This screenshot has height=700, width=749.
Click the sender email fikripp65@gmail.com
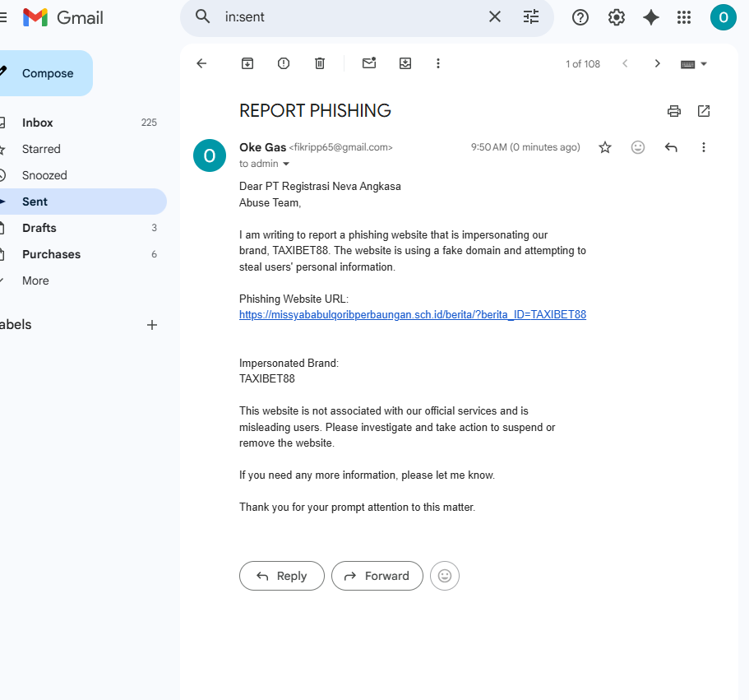[340, 147]
